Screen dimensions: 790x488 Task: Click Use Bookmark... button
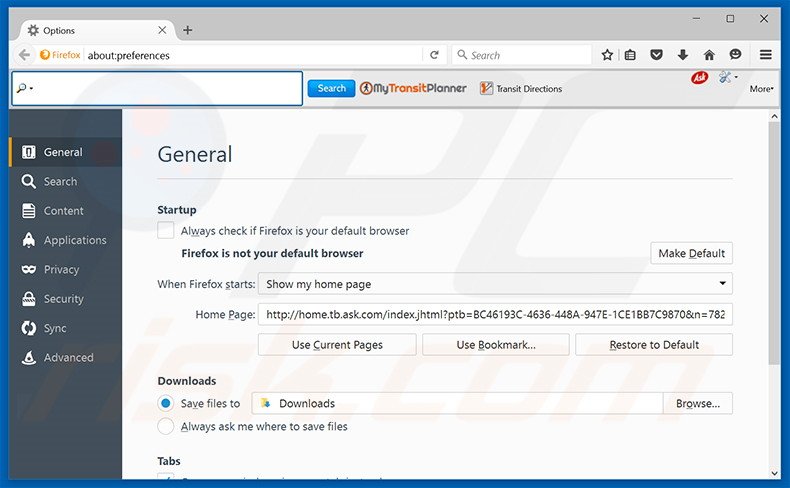click(496, 345)
